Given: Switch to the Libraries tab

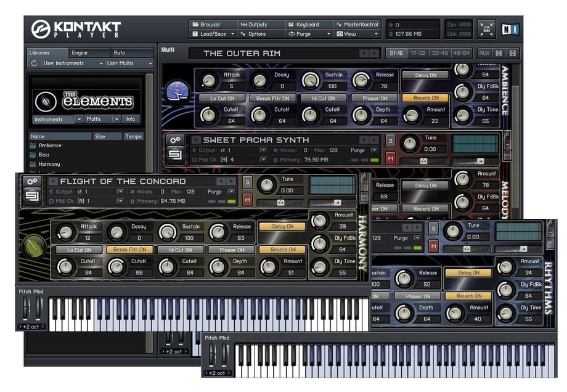Looking at the screenshot, I should click(x=47, y=53).
